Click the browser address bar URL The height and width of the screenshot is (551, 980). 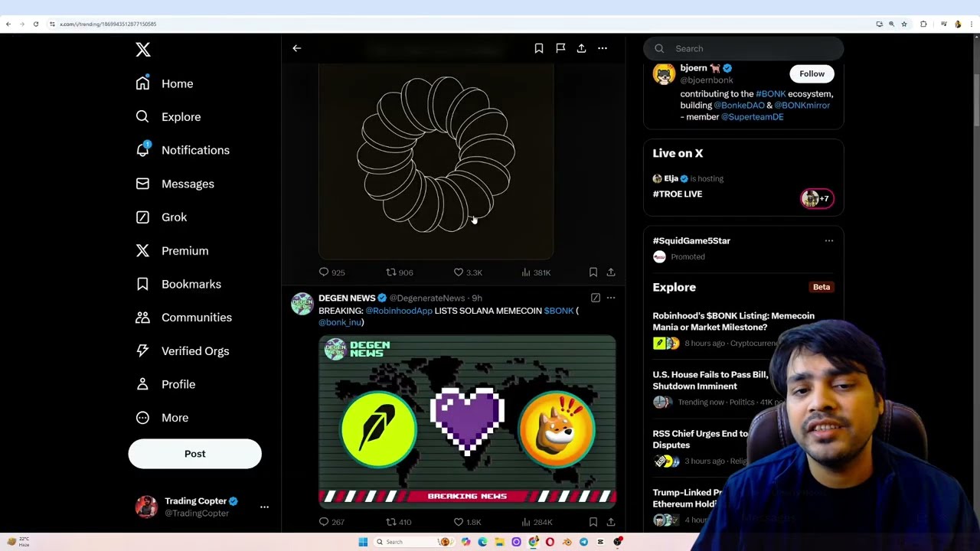pos(108,24)
